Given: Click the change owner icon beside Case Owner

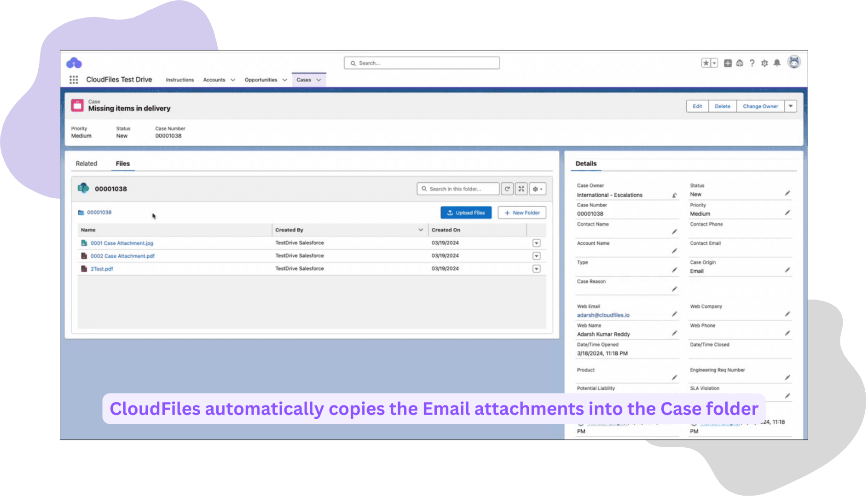Looking at the screenshot, I should 674,195.
